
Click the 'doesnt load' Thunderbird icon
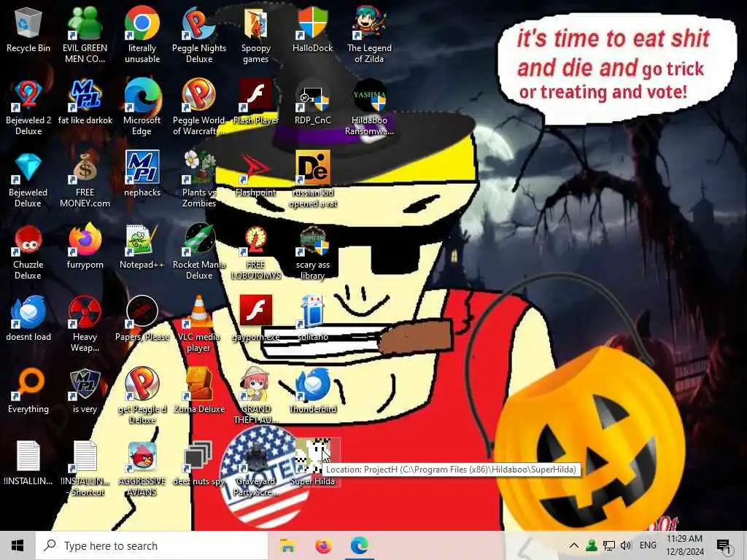[28, 319]
